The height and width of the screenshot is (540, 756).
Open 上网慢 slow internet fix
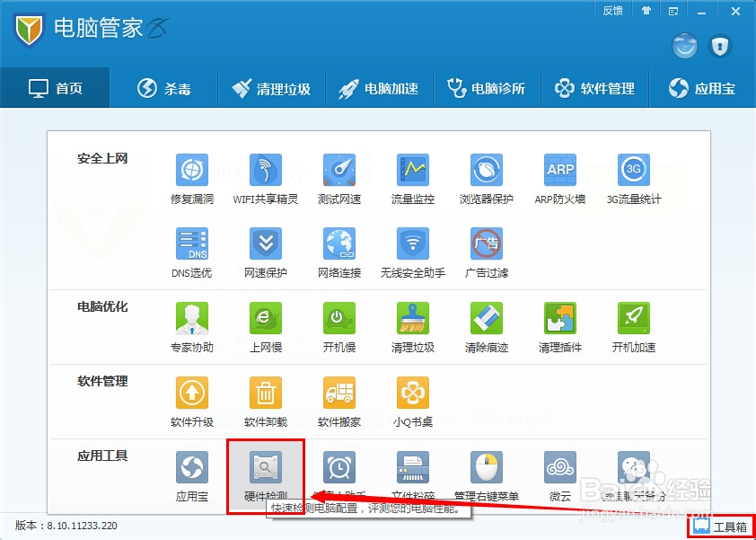pos(266,328)
